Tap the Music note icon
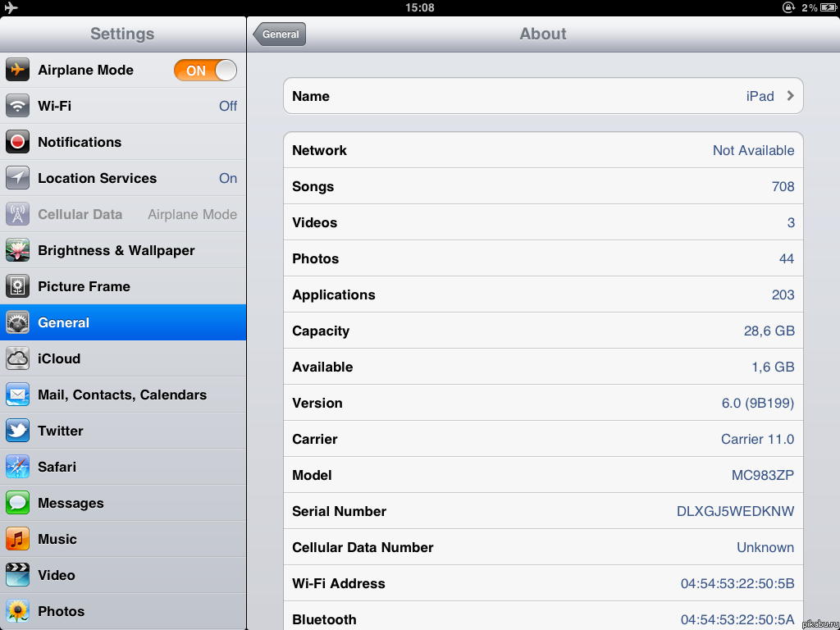The image size is (840, 630). point(17,539)
